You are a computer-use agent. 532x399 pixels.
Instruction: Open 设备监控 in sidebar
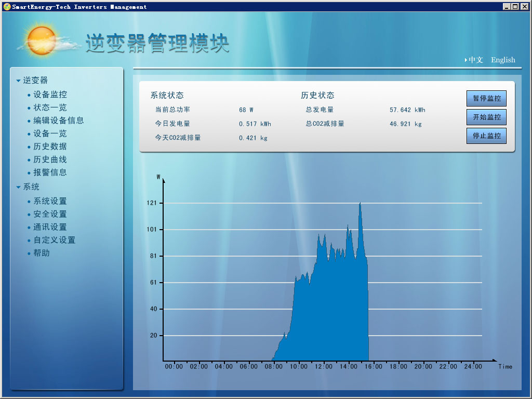tap(50, 95)
